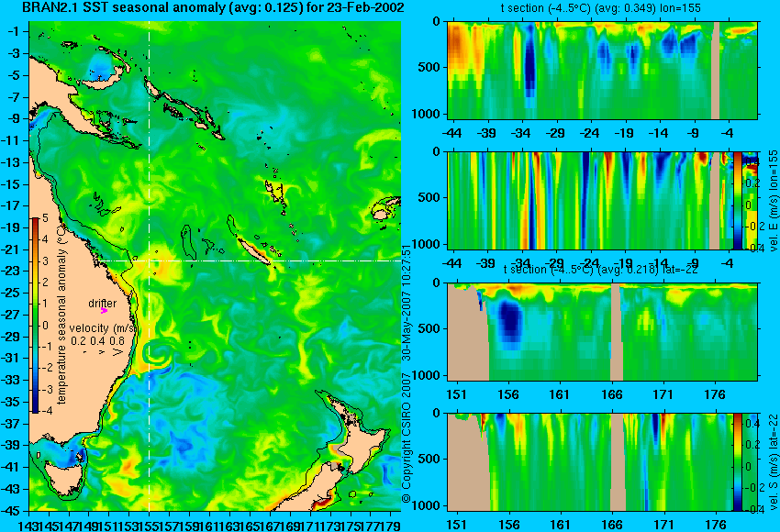
Task: Select the magenta drifter marker on Australia
Action: click(x=104, y=310)
